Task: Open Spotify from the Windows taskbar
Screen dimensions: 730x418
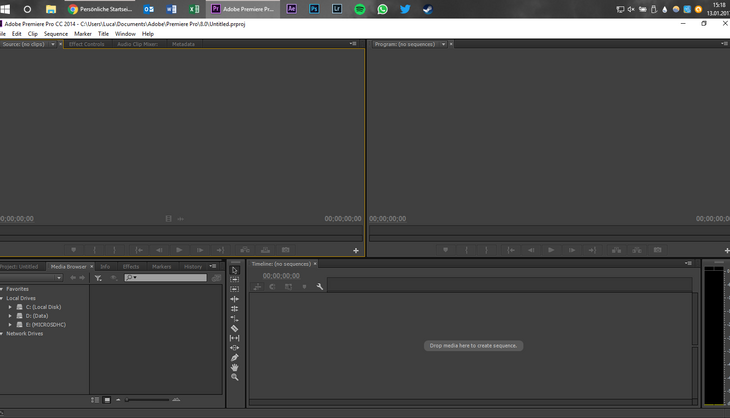Action: point(360,9)
